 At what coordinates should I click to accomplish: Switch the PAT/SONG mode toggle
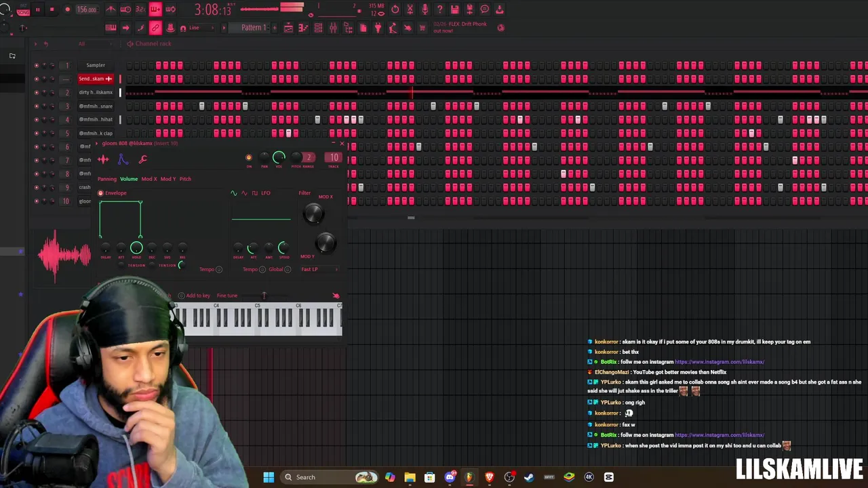24,10
